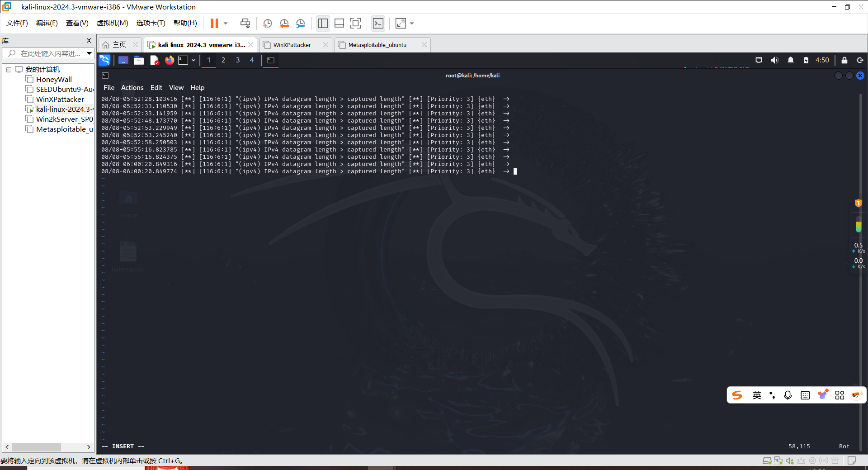The image size is (868, 470).
Task: Click the show desktop icon in Kali panel
Action: point(123,60)
